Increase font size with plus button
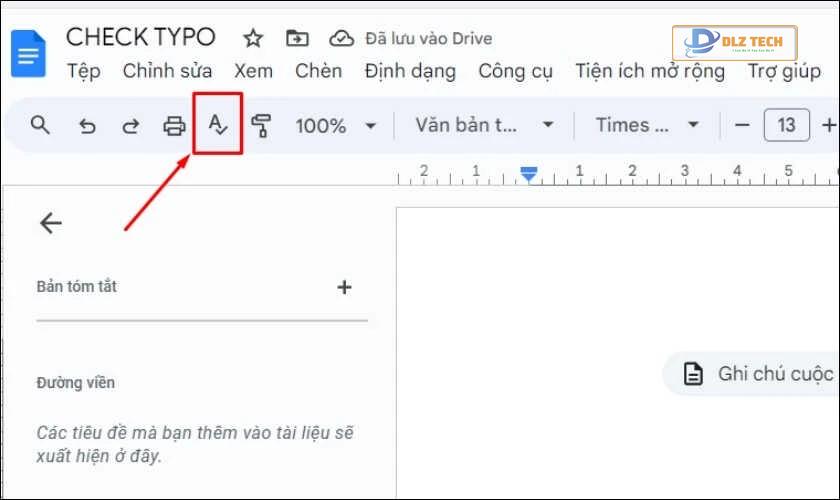 (x=829, y=125)
